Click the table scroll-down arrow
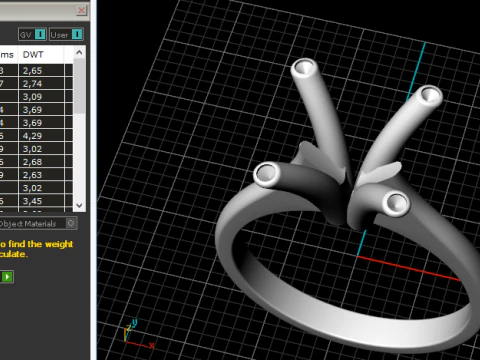480x360 pixels. (79, 205)
